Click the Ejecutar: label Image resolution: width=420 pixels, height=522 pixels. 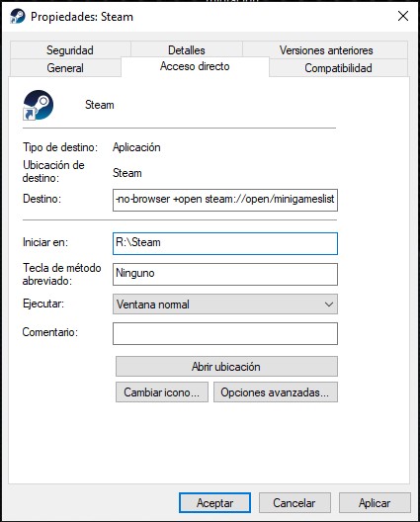[x=43, y=304]
